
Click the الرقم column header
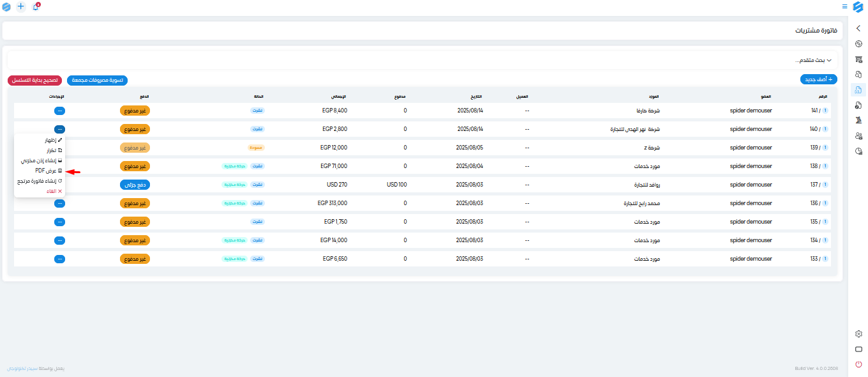pyautogui.click(x=823, y=96)
